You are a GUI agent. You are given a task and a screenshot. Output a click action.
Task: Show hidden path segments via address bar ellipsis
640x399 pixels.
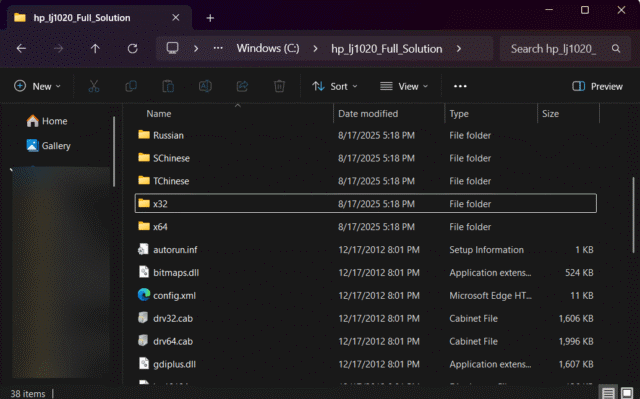[x=218, y=48]
